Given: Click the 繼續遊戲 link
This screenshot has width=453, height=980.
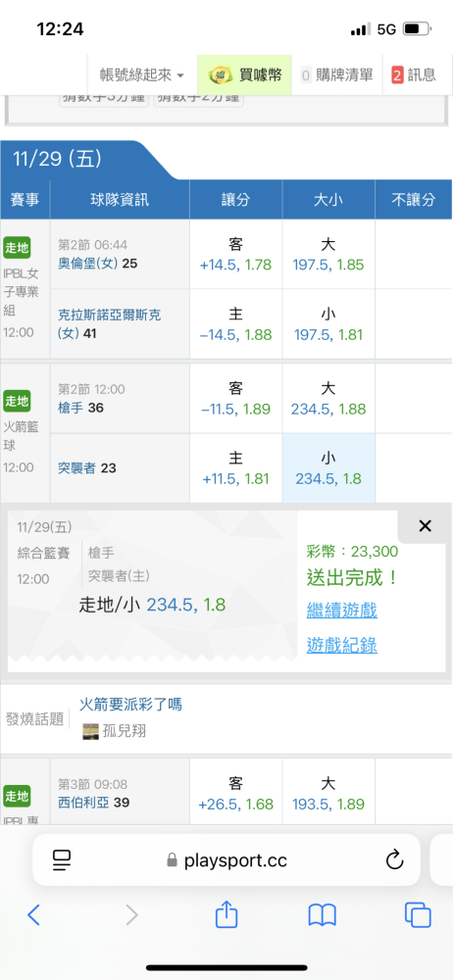Looking at the screenshot, I should point(341,610).
